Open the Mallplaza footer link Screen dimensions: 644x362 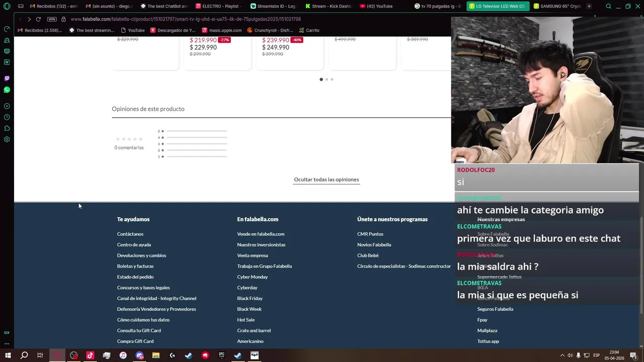(487, 330)
